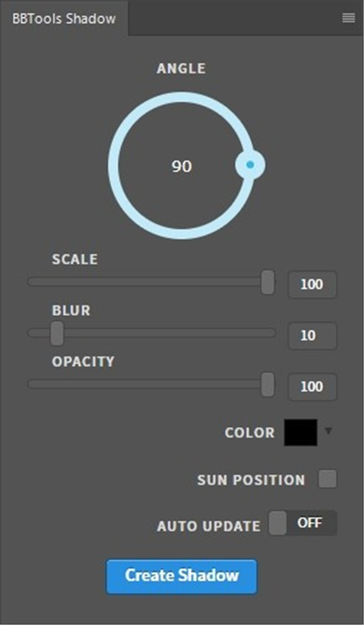364x625 pixels.
Task: Click the Blur slider handle
Action: (x=56, y=332)
